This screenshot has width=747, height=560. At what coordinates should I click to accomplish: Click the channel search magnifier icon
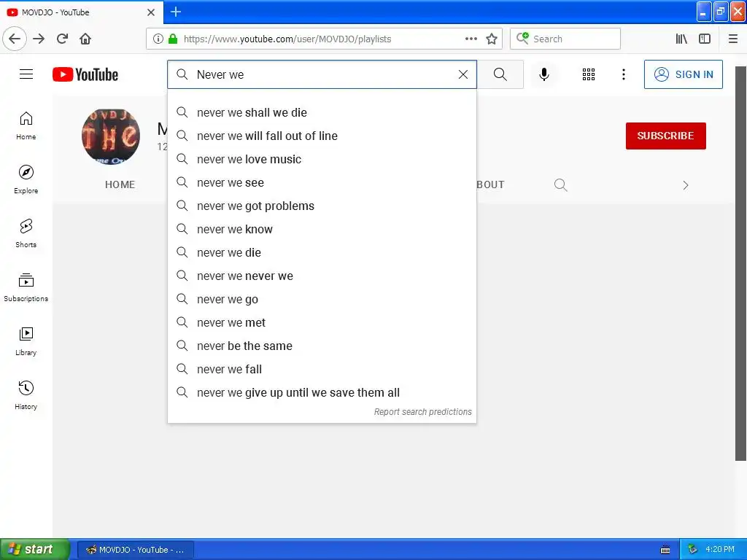pos(561,184)
